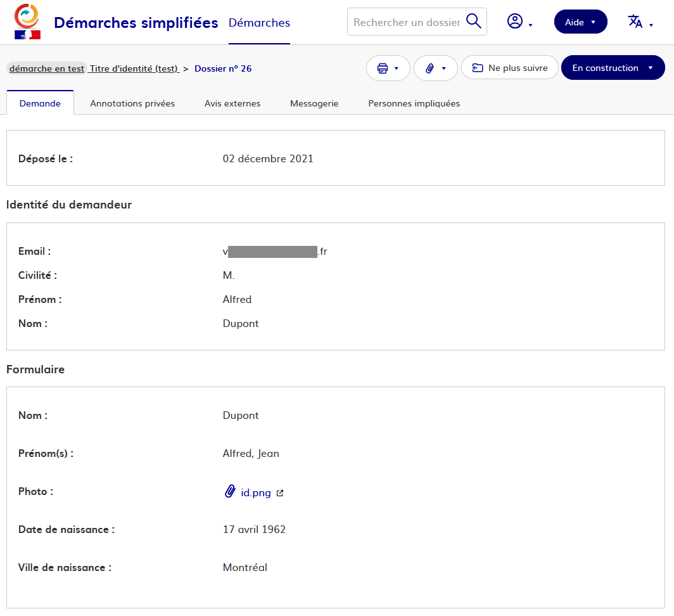
Task: Click the external link icon beside id.png
Action: coord(280,493)
